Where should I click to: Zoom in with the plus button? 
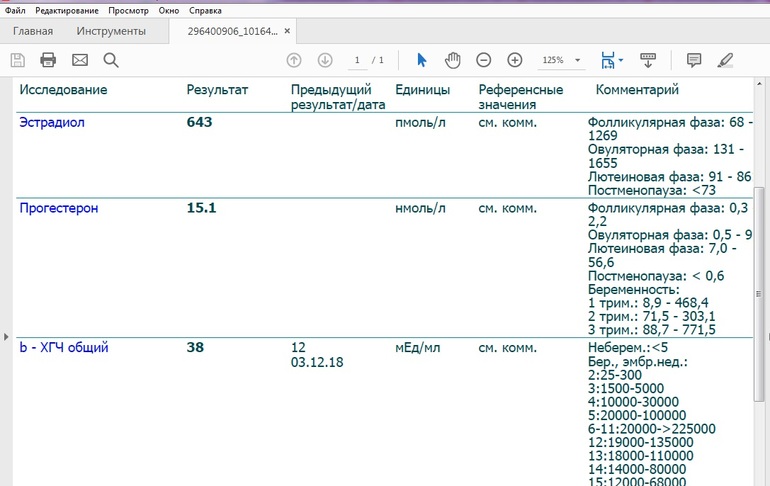pyautogui.click(x=515, y=60)
